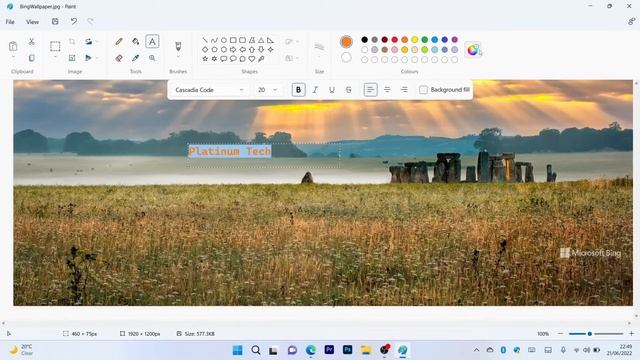Click inside the Platinum Tech text box
This screenshot has width=640, height=360.
[x=264, y=156]
